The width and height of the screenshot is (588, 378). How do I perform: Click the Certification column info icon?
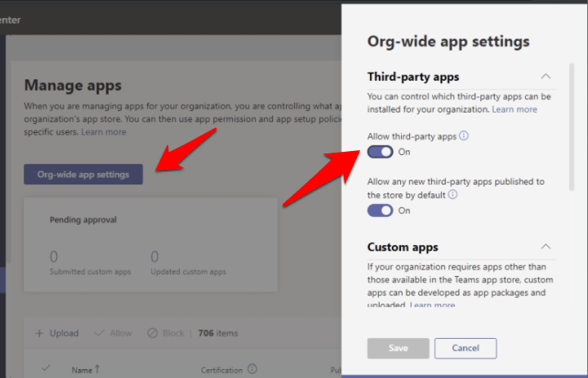click(x=252, y=369)
